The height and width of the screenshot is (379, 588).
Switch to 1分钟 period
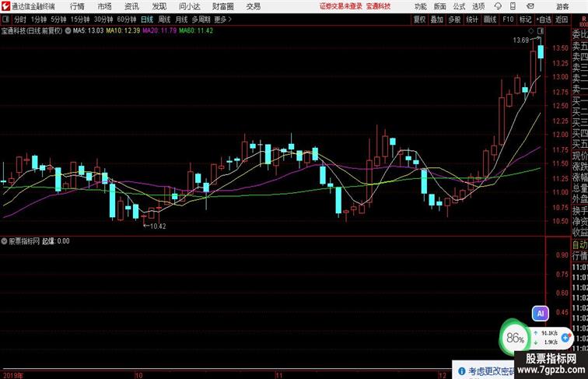39,19
